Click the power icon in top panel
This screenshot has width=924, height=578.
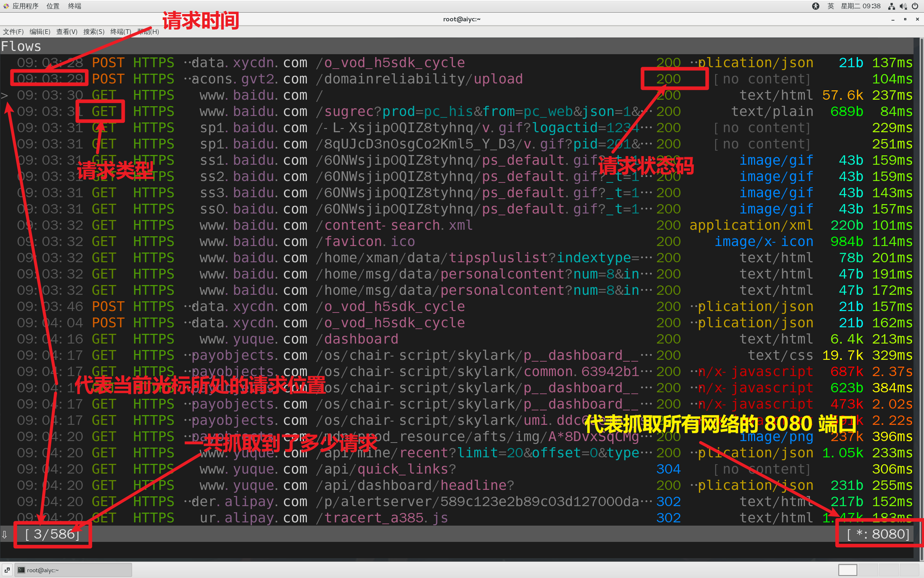coord(915,6)
